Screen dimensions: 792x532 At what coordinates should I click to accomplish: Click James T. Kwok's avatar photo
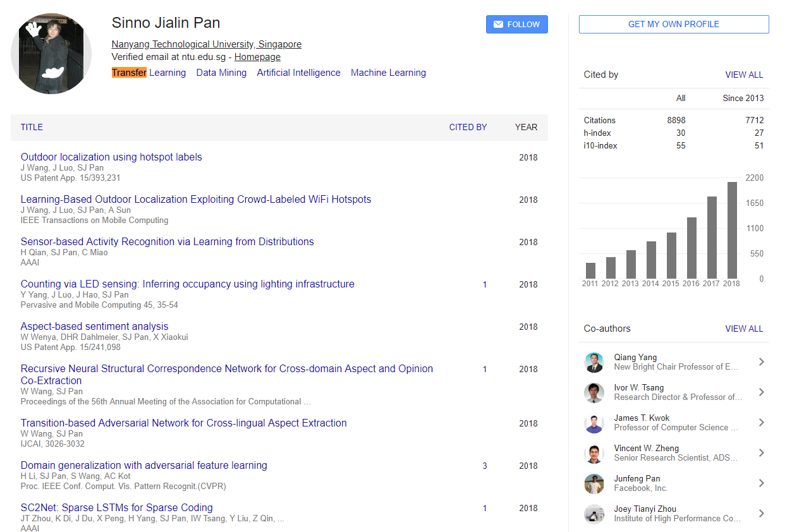coord(594,423)
